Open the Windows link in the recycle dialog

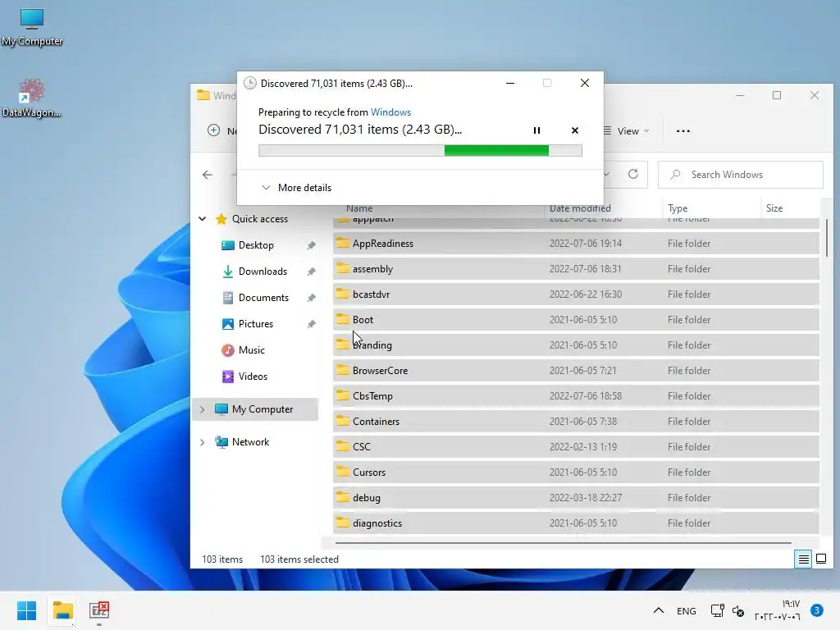(390, 112)
